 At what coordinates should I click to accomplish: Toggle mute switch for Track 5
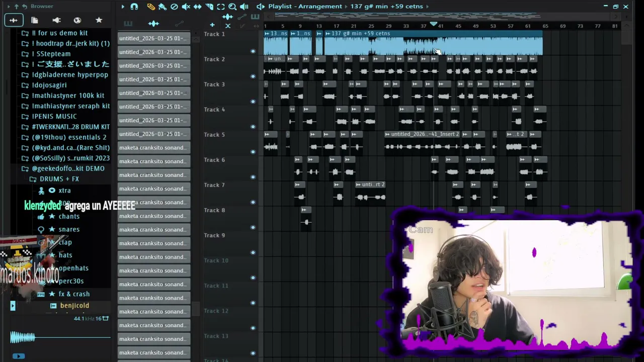[253, 152]
